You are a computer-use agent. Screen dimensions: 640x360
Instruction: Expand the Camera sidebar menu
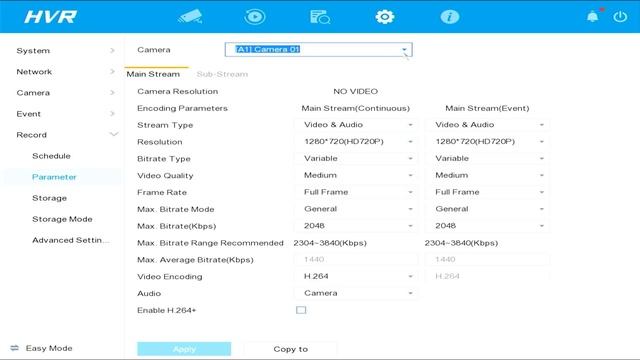pos(61,93)
